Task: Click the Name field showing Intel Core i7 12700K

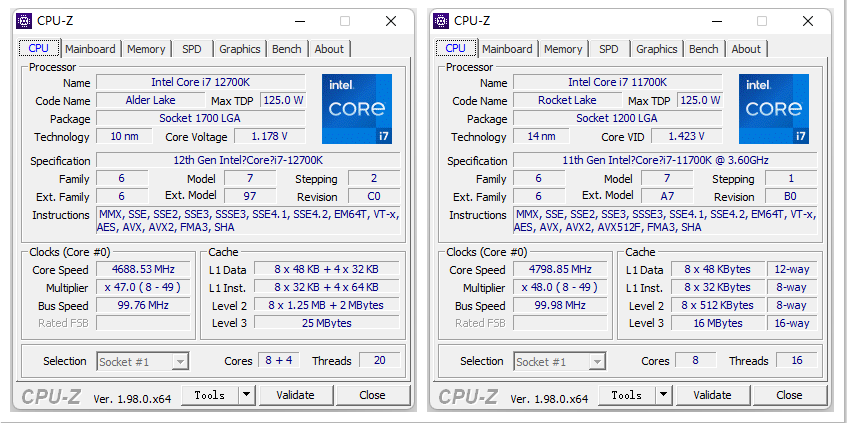Action: (x=200, y=82)
